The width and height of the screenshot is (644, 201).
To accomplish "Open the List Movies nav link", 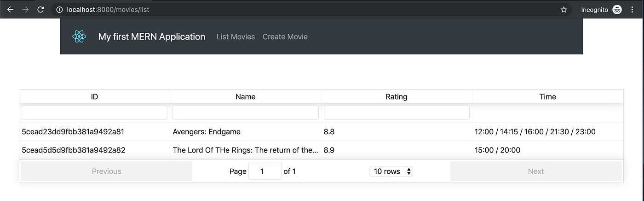I will click(x=236, y=37).
